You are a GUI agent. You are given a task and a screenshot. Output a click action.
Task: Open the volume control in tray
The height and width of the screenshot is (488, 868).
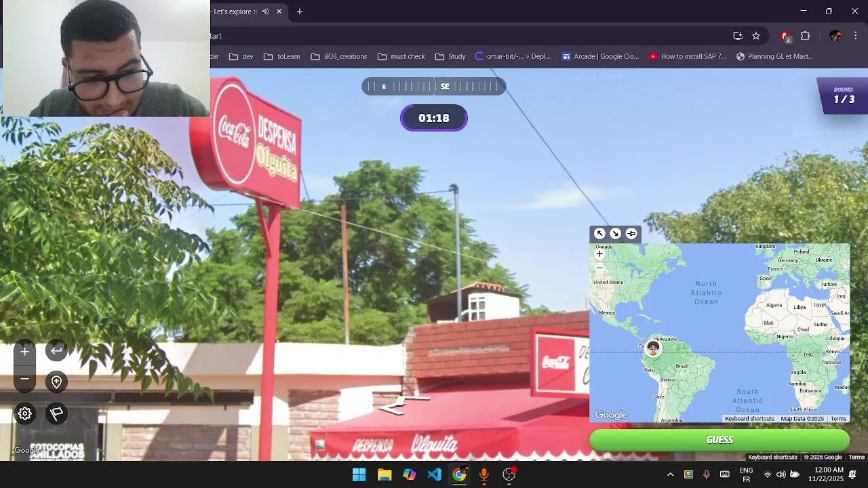tap(781, 474)
